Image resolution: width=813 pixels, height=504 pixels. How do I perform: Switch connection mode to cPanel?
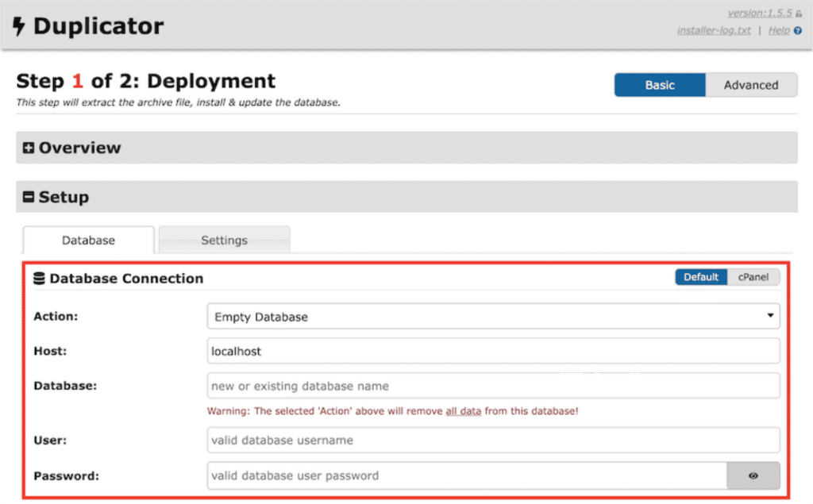tap(753, 277)
